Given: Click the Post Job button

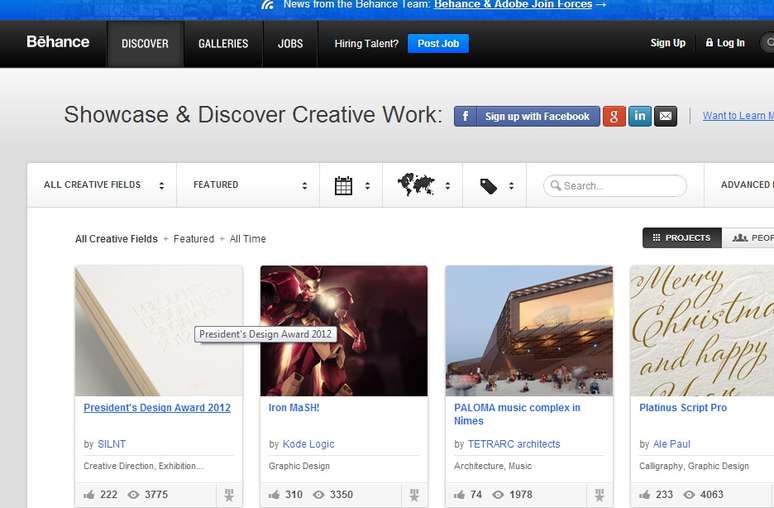Looking at the screenshot, I should [x=438, y=44].
